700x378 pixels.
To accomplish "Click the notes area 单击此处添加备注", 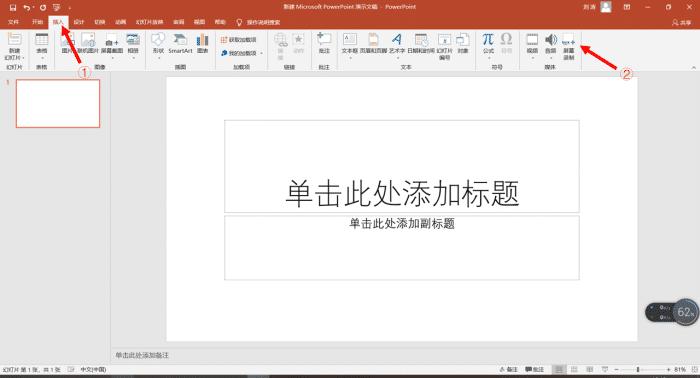I will click(142, 355).
